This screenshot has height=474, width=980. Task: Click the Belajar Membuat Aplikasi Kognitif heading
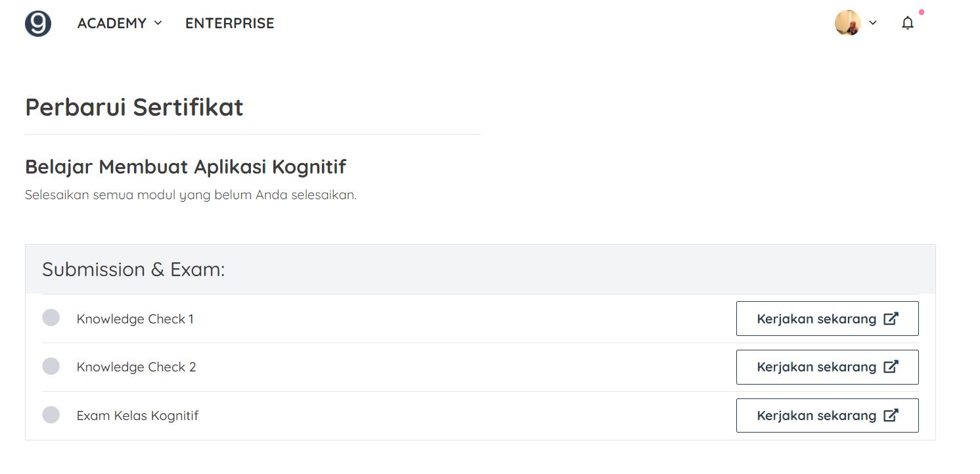[x=185, y=167]
